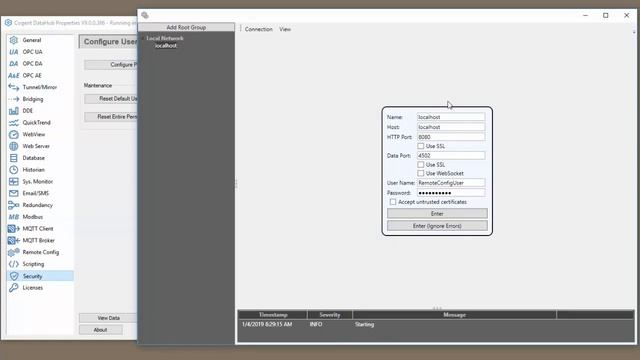The width and height of the screenshot is (640, 360).
Task: Open Bridging arrow icon
Action: [13, 99]
